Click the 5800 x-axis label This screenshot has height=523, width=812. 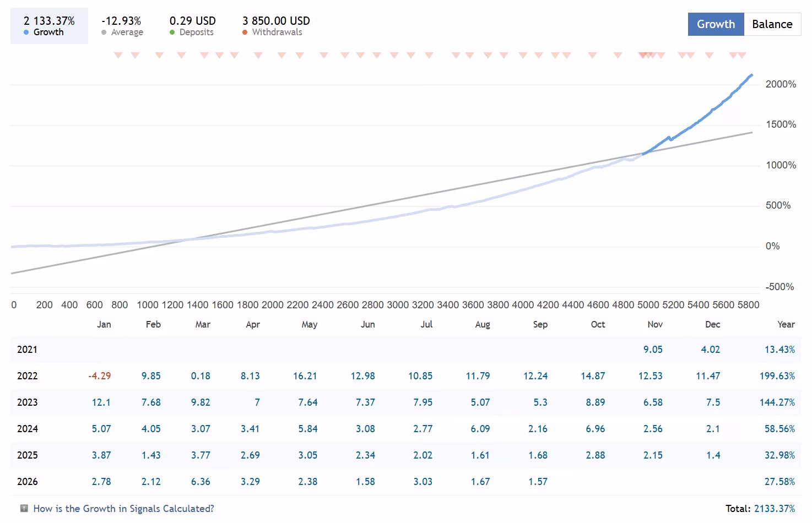click(x=749, y=305)
